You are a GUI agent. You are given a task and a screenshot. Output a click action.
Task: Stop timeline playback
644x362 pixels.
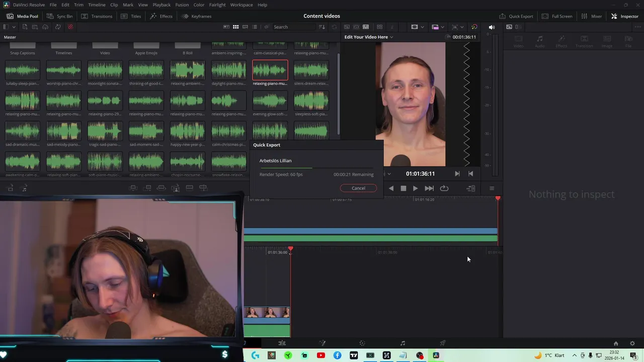click(403, 188)
